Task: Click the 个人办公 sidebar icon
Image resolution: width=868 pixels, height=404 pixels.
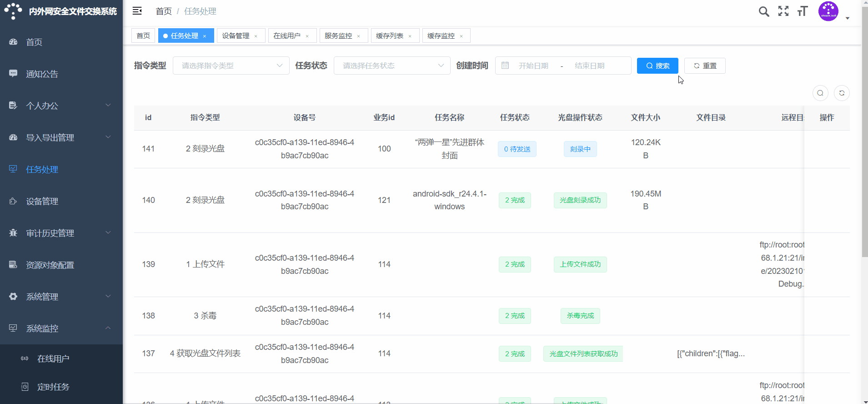Action: tap(13, 106)
